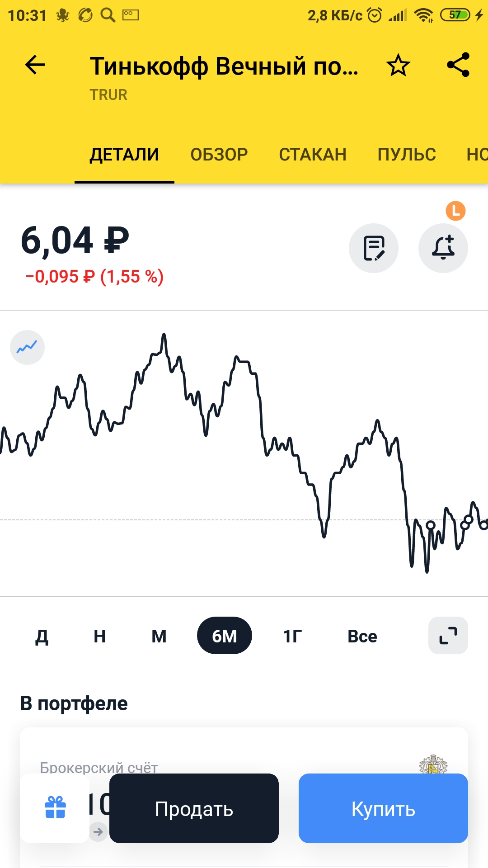Show the Все full chart period
Screen dimensions: 488x868
pyautogui.click(x=362, y=636)
